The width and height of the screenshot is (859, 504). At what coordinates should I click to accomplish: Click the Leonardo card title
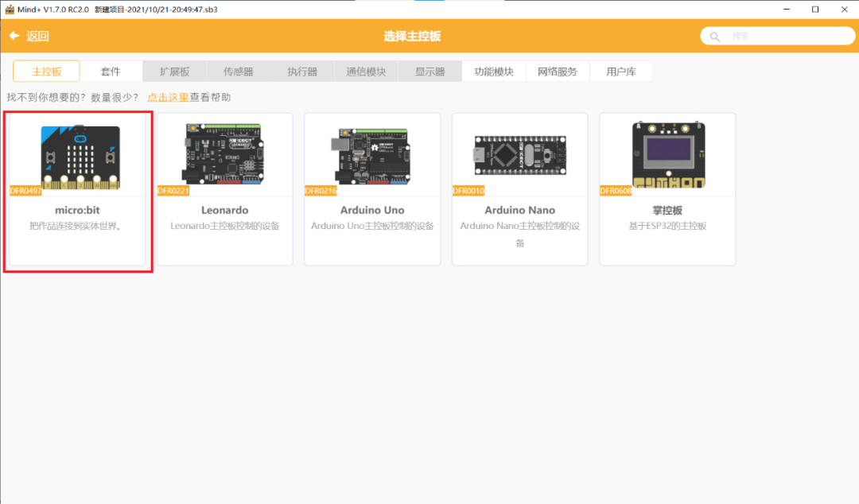(x=224, y=210)
